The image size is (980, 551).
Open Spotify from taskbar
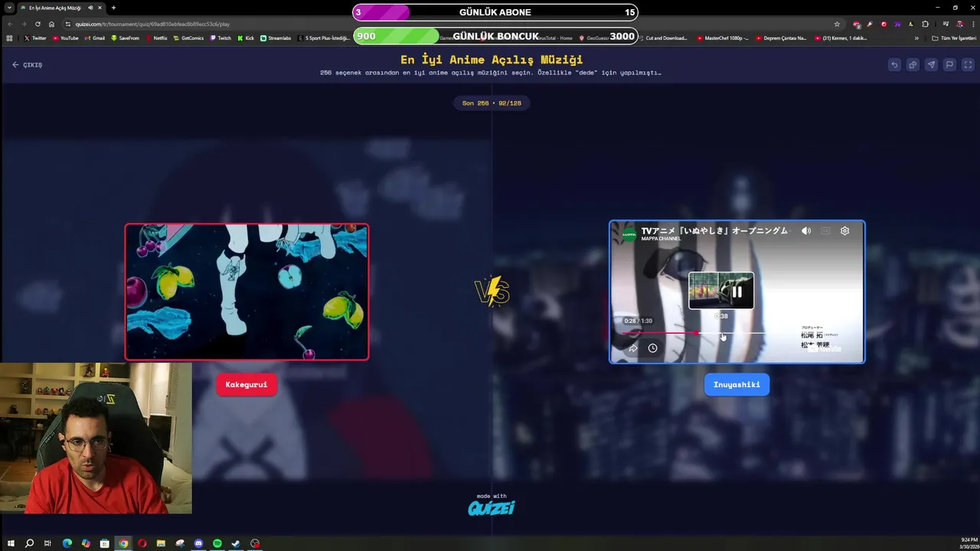[217, 543]
